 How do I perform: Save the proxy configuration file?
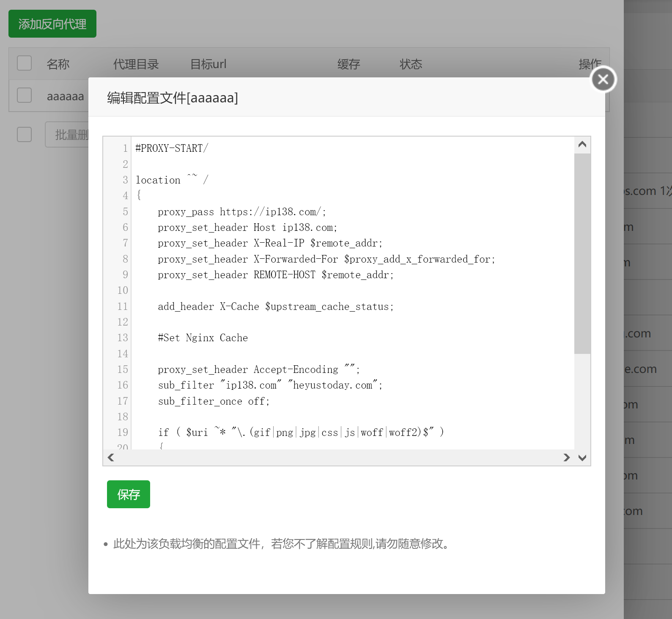[x=129, y=494]
